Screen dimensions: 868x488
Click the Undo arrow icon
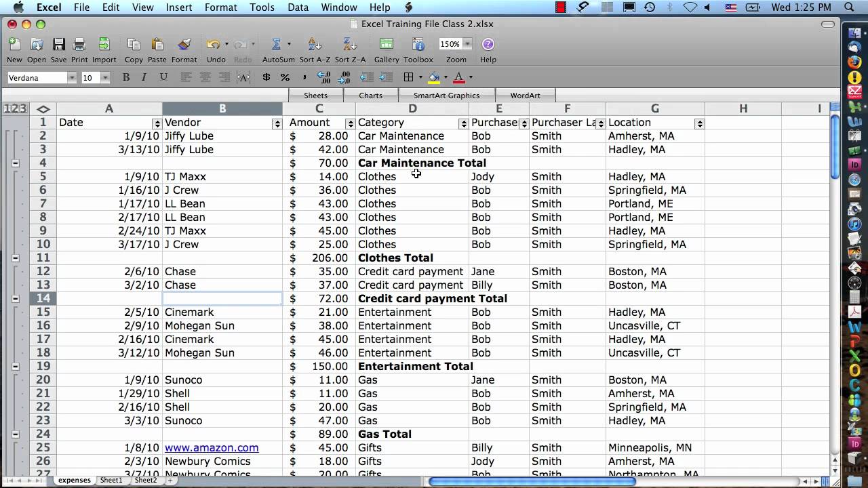click(x=214, y=44)
